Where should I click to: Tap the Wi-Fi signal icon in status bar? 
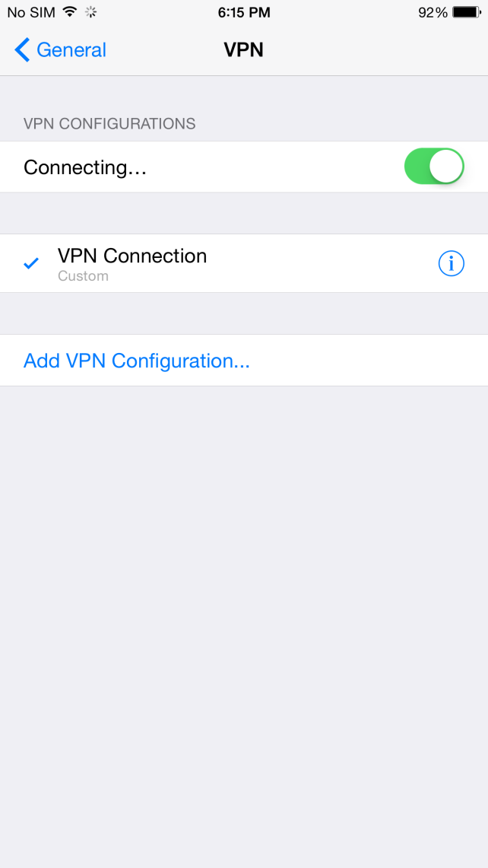pyautogui.click(x=70, y=11)
